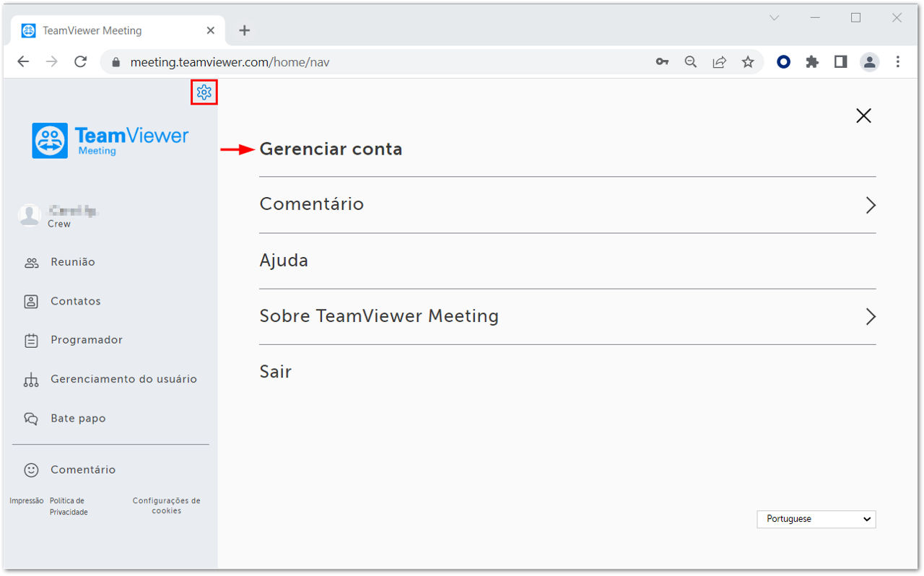The height and width of the screenshot is (576, 924).
Task: Click the TeamViewer Meeting logo
Action: tap(110, 140)
